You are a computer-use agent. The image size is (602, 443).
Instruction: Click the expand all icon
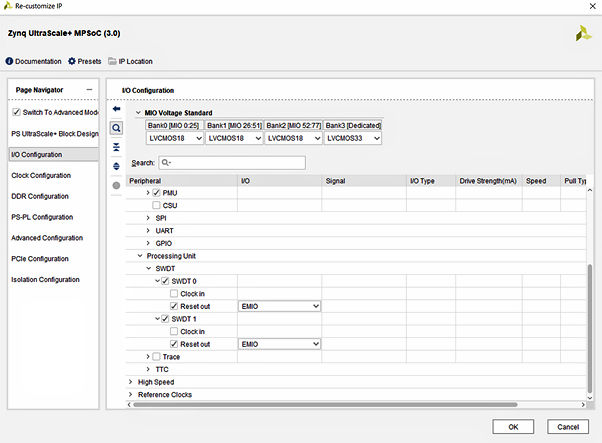pos(116,166)
